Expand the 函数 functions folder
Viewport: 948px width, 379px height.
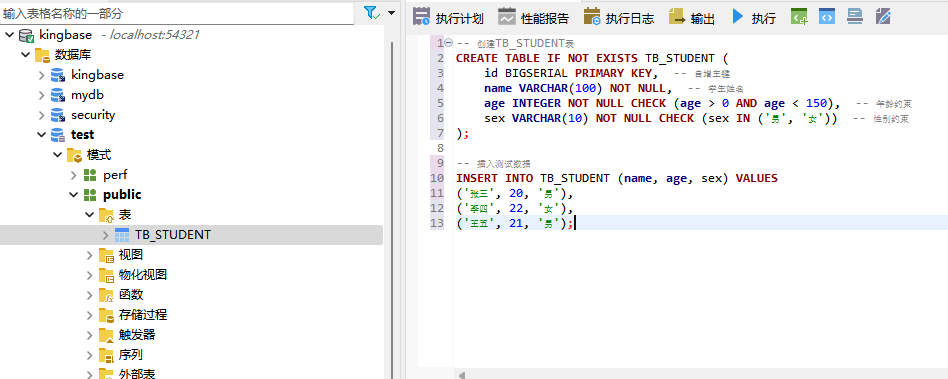tap(90, 294)
